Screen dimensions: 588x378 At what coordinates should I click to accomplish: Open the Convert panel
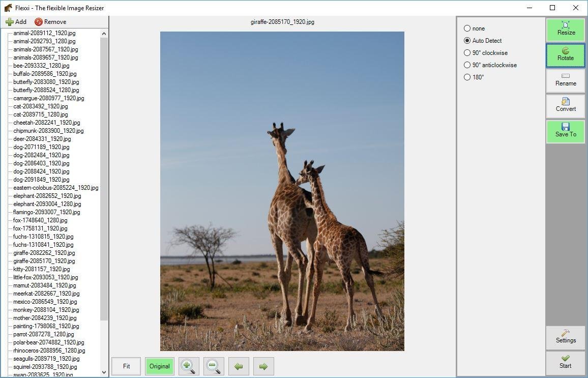(x=566, y=106)
